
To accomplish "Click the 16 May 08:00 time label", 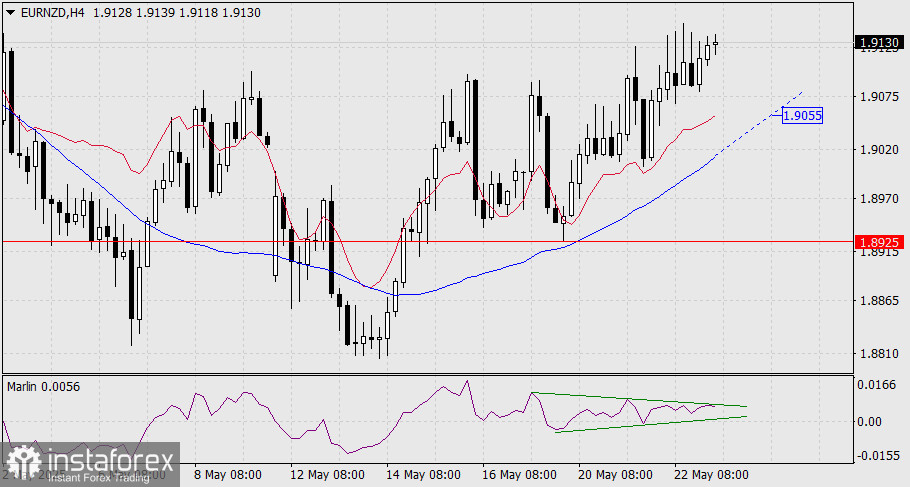I will pos(519,475).
